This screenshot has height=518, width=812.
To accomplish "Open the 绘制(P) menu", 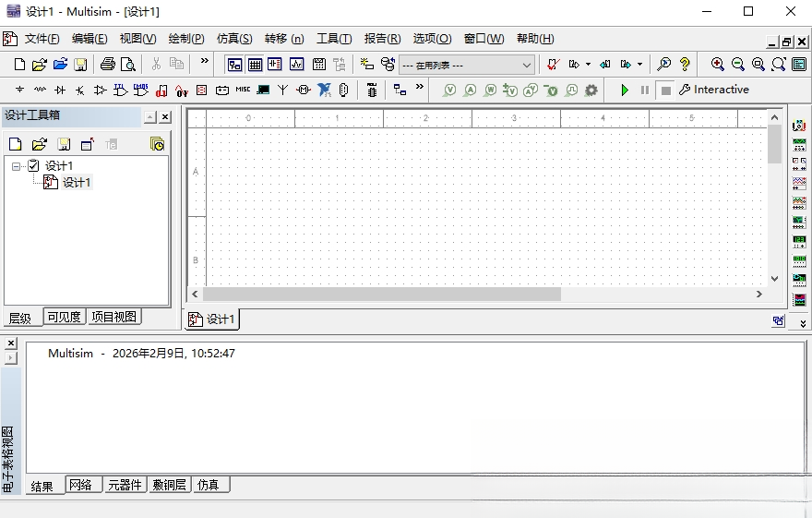I will [x=186, y=39].
